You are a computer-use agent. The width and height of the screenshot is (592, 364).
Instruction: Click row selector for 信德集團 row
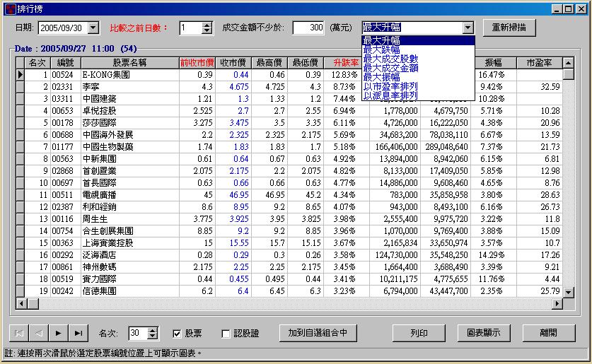pyautogui.click(x=21, y=291)
